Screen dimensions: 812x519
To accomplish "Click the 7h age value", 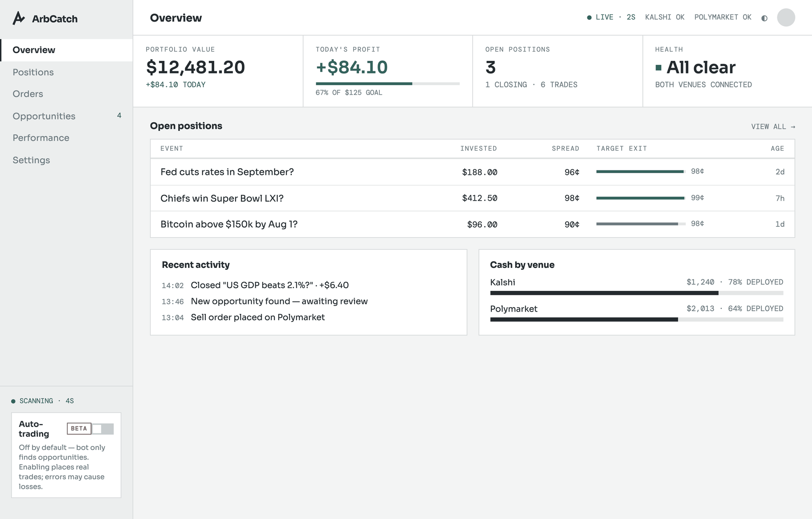I will pos(780,198).
